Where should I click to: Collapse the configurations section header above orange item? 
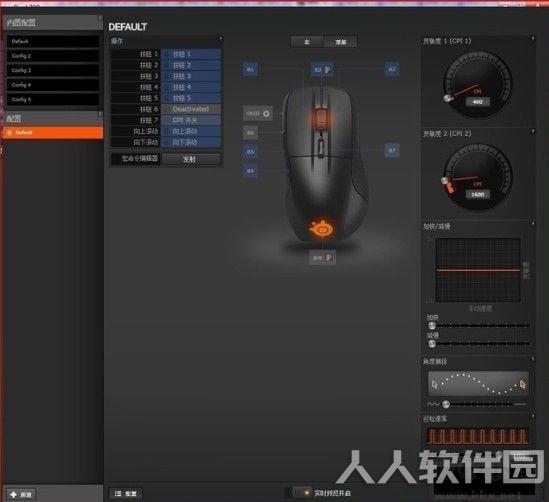pyautogui.click(x=53, y=118)
